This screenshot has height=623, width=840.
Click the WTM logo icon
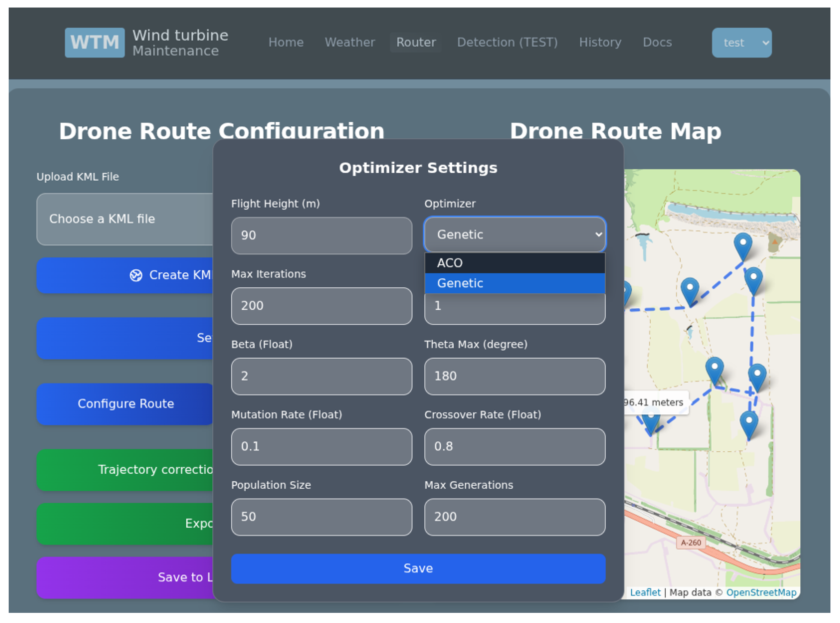click(95, 43)
